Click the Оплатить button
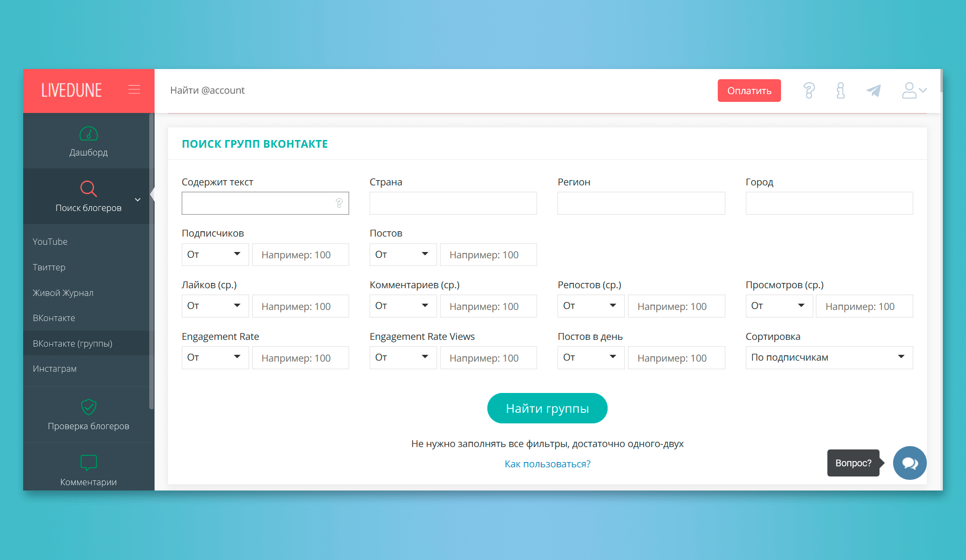The image size is (966, 560). [749, 91]
